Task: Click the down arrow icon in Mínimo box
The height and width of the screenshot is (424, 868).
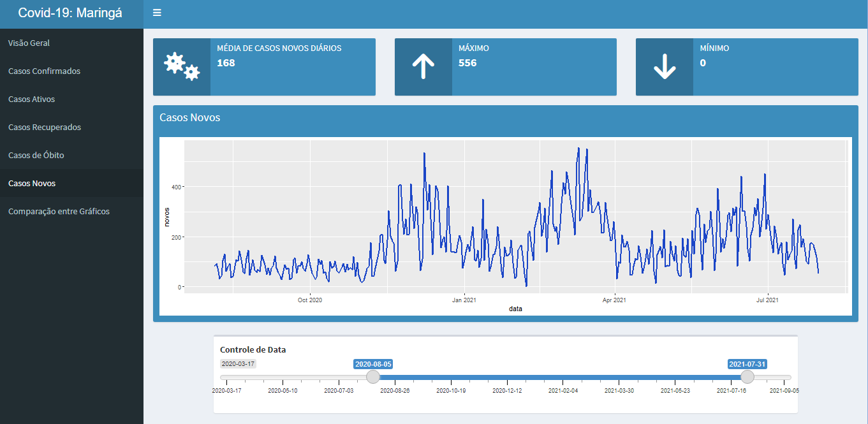Action: tap(664, 66)
